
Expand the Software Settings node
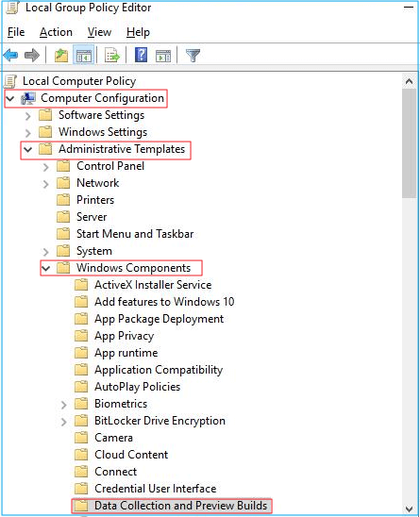[x=28, y=116]
